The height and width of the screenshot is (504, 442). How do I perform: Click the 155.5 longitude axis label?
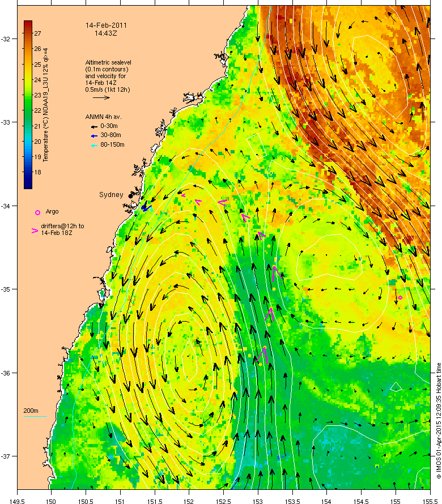click(430, 501)
